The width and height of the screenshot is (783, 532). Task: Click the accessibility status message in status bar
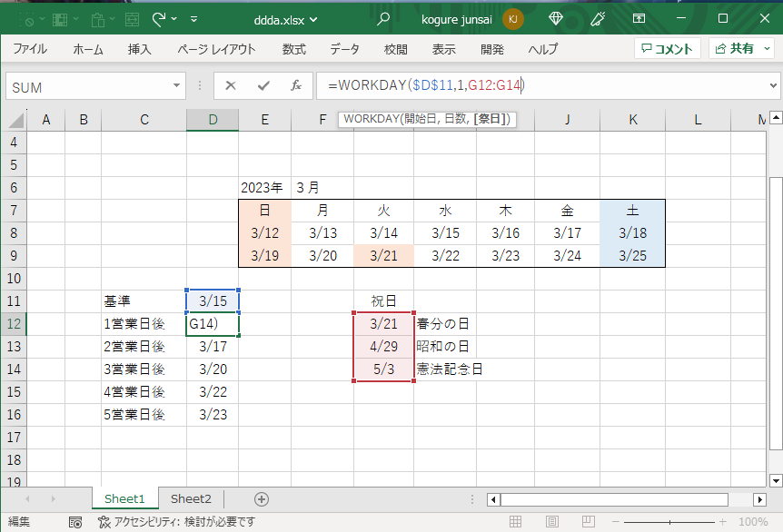[x=177, y=522]
